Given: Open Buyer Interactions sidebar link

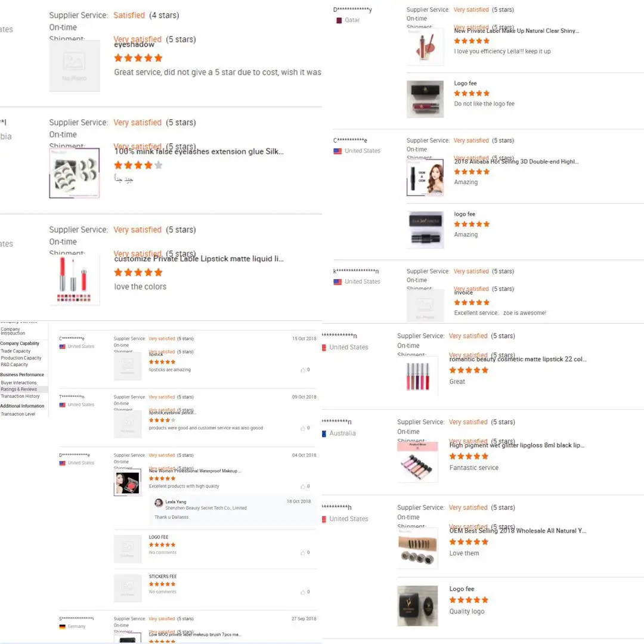Looking at the screenshot, I should tap(18, 383).
